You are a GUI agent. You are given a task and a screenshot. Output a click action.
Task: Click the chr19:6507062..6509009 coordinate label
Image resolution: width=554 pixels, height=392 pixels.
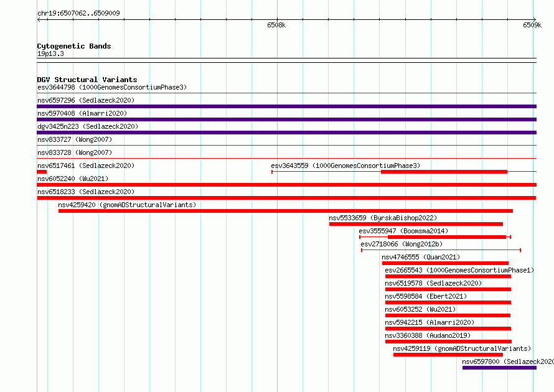(x=78, y=13)
